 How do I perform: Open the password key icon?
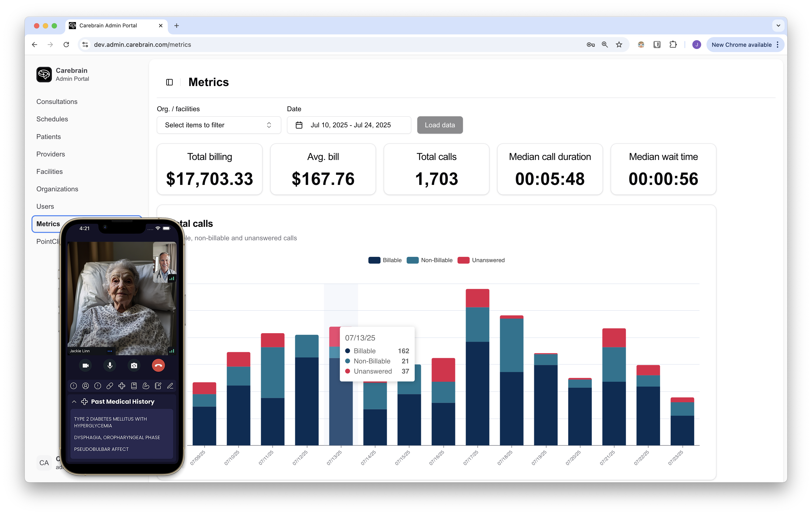click(x=590, y=45)
